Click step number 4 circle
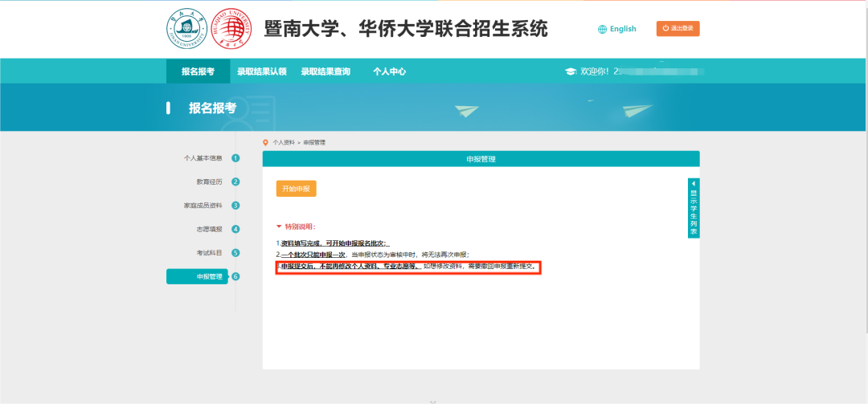The image size is (868, 404). point(235,229)
